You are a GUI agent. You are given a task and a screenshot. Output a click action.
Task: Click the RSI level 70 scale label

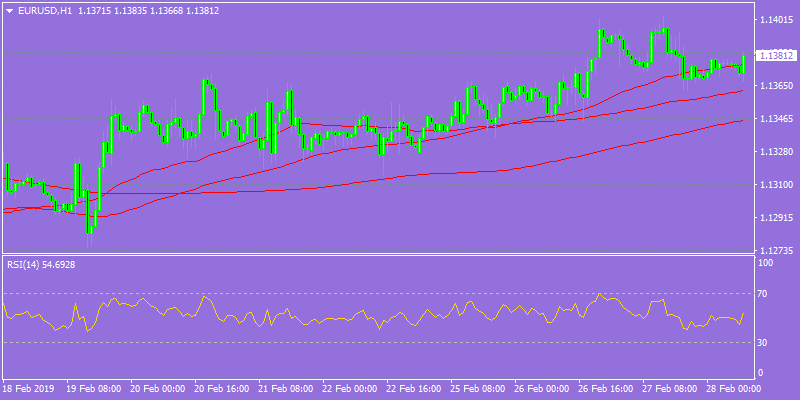pos(763,294)
